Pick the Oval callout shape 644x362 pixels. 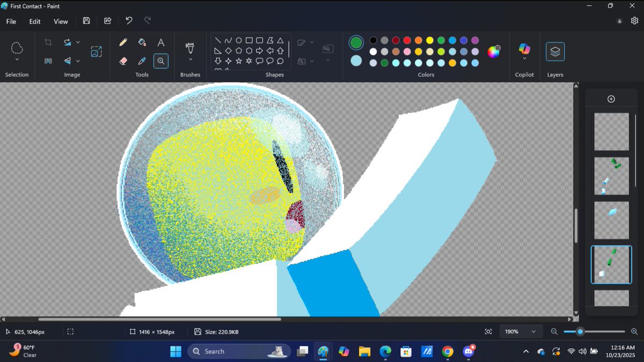tap(270, 61)
